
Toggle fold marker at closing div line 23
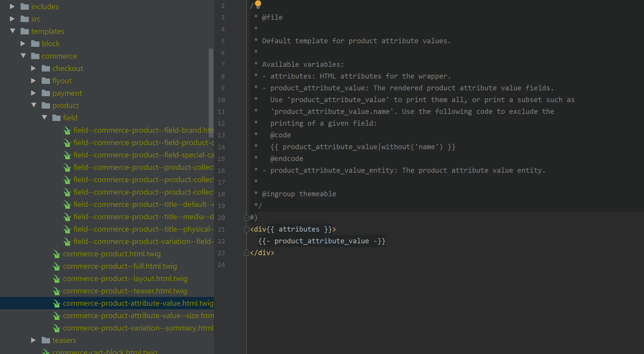[x=246, y=253]
